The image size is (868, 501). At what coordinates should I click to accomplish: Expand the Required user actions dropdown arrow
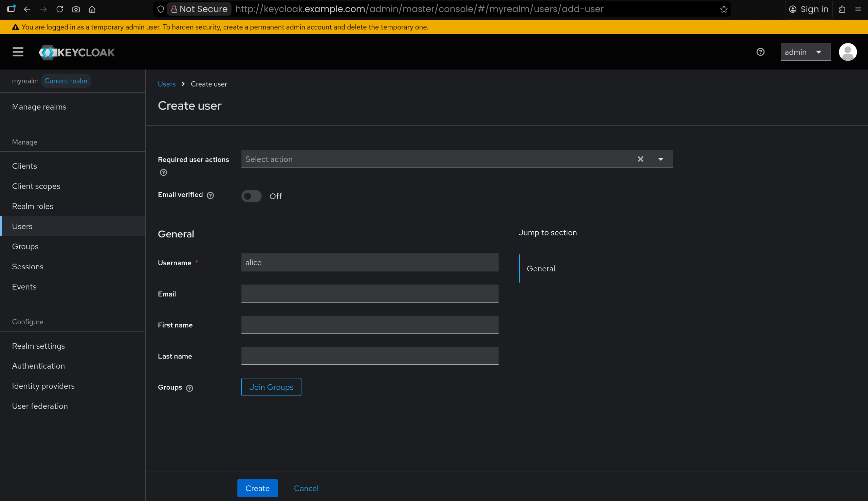click(660, 159)
